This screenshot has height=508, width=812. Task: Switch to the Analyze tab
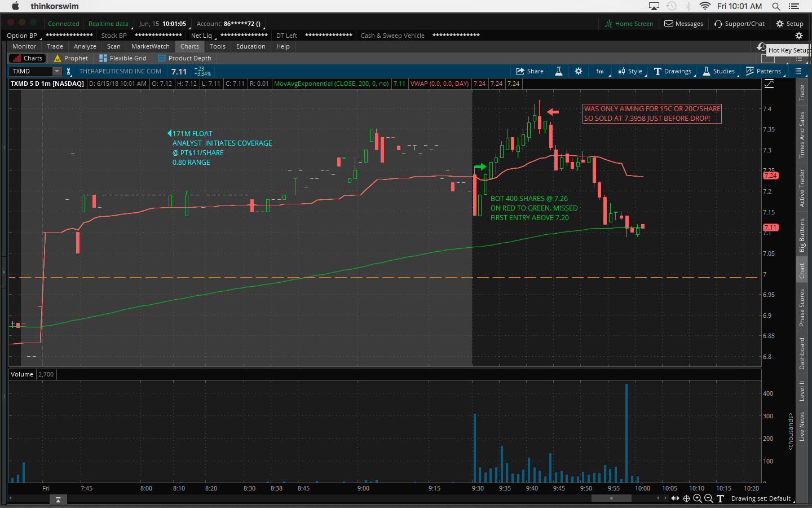(x=85, y=46)
